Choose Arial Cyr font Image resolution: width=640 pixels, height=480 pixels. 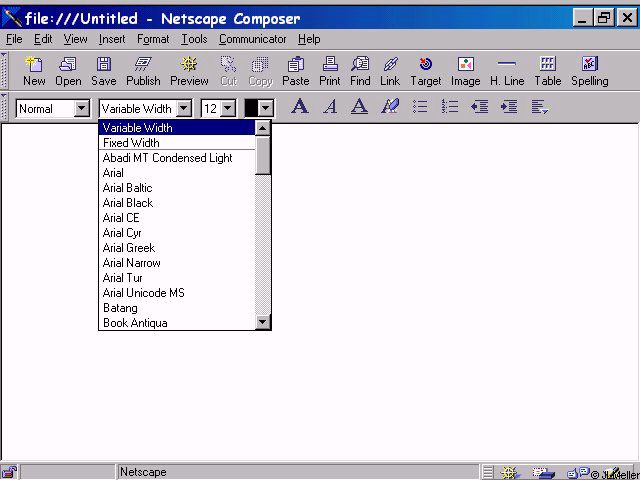[177, 233]
